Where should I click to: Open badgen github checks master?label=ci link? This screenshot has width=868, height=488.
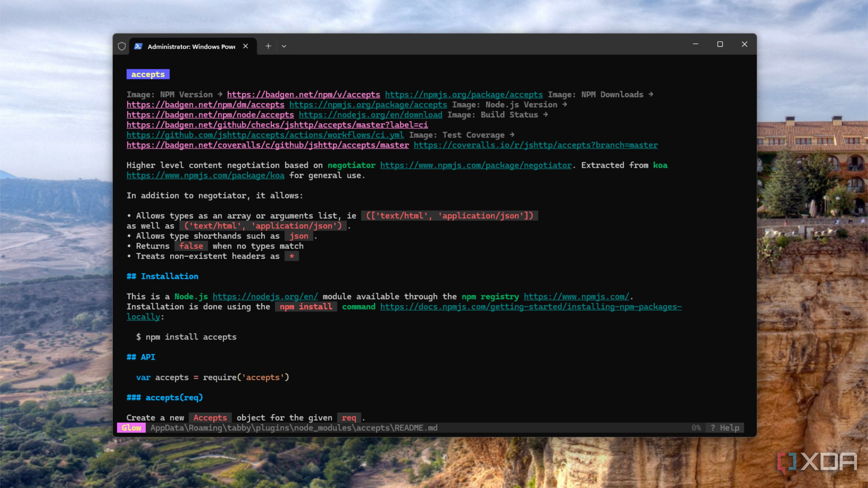[x=277, y=125]
